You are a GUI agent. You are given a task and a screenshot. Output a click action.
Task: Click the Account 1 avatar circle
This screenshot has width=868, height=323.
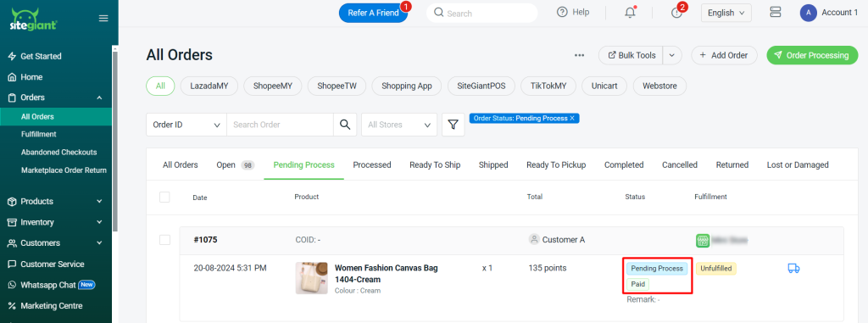coord(808,13)
